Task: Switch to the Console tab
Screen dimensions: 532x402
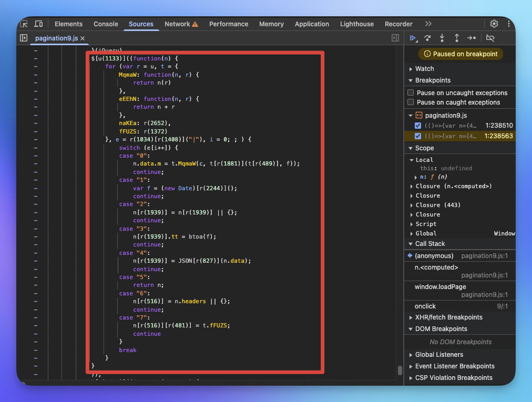Action: point(106,24)
